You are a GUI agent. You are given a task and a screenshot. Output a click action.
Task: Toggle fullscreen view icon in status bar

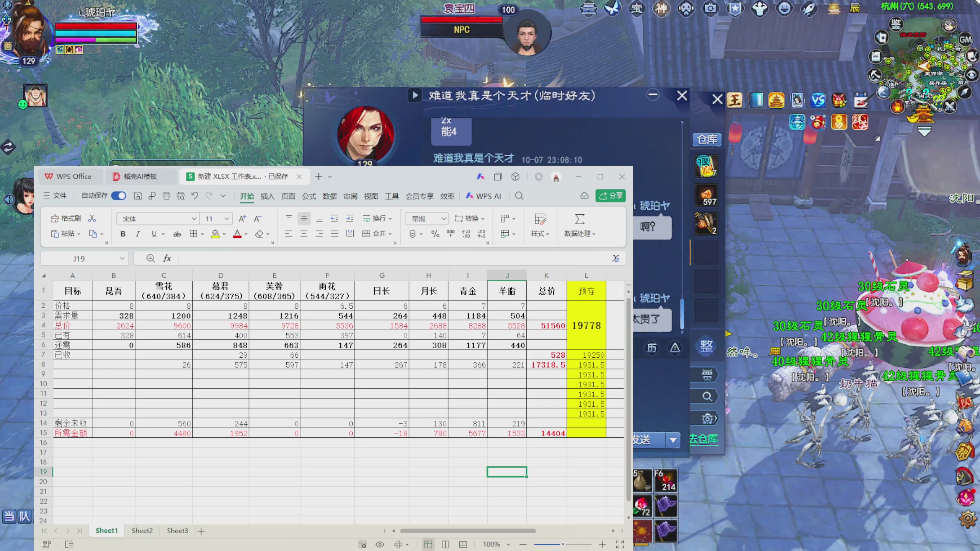(x=620, y=544)
